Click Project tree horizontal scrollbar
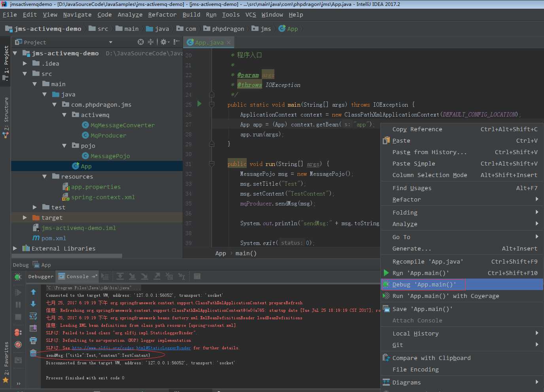 (67, 256)
